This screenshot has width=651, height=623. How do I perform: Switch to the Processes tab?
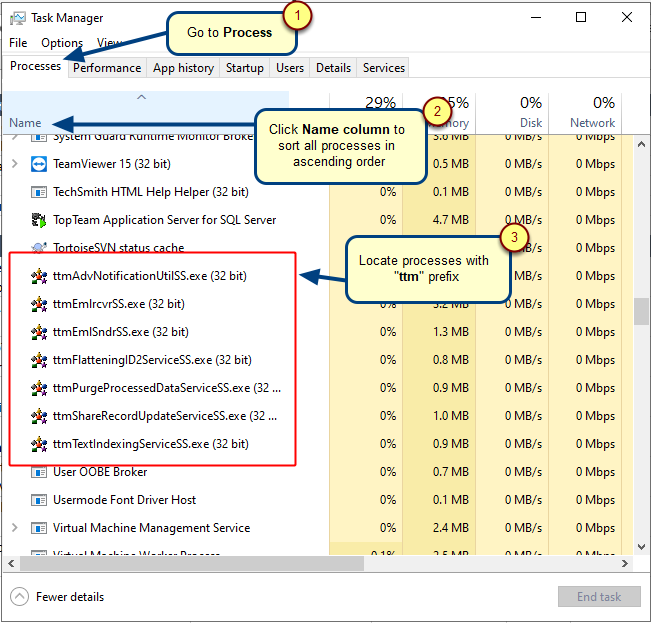(x=35, y=66)
